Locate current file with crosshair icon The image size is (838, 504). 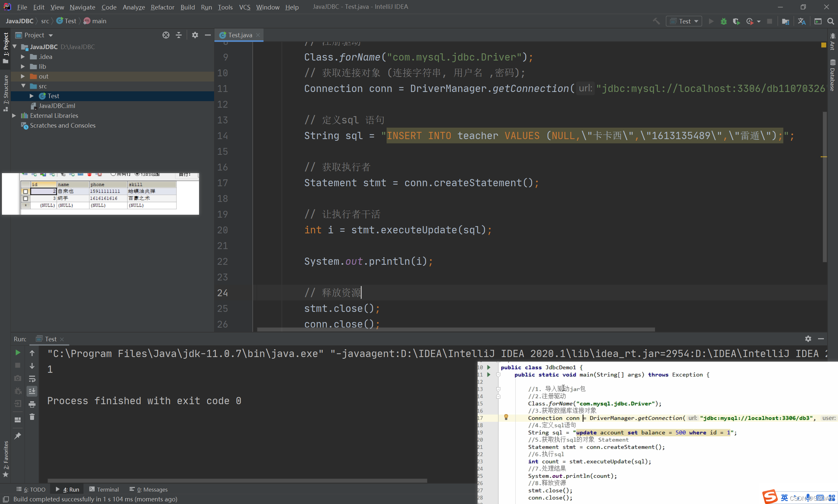166,35
